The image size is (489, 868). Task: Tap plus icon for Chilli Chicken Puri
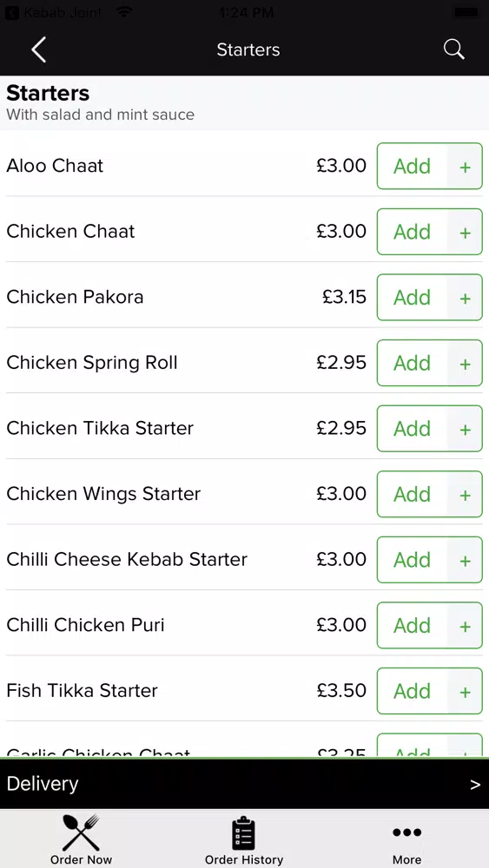[466, 626]
